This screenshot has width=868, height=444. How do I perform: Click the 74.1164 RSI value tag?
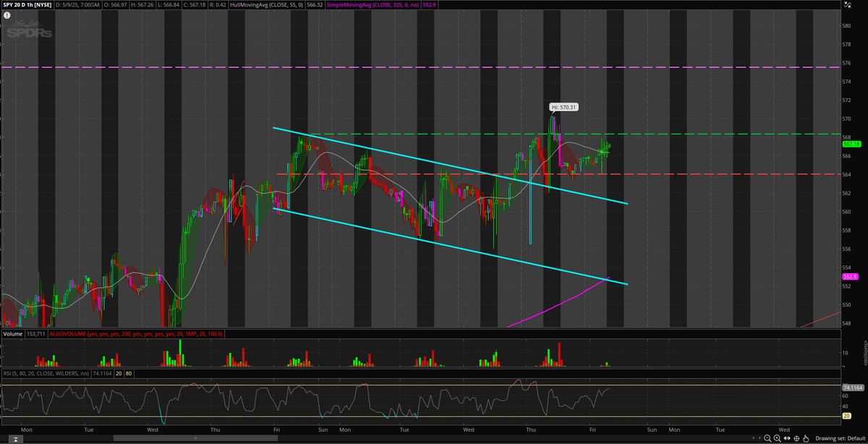click(852, 388)
